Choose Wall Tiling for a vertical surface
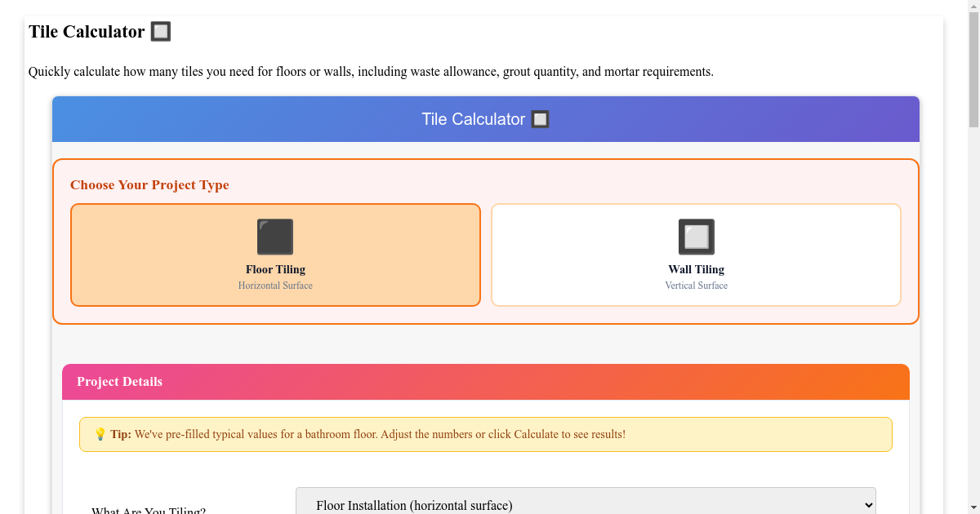The image size is (980, 514). 696,255
